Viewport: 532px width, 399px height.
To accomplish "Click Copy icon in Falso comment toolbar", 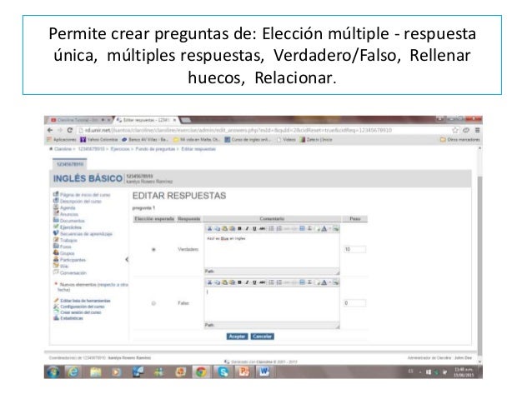I will coord(217,282).
